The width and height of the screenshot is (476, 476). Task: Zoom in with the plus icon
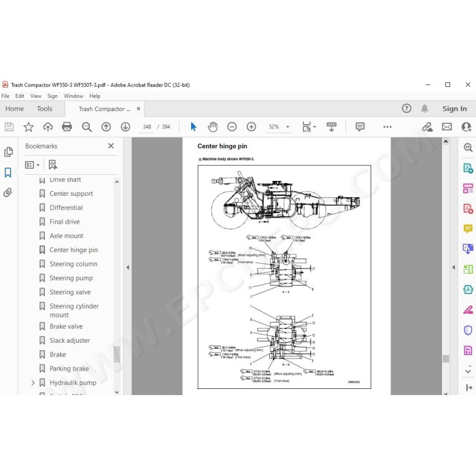[x=252, y=126]
